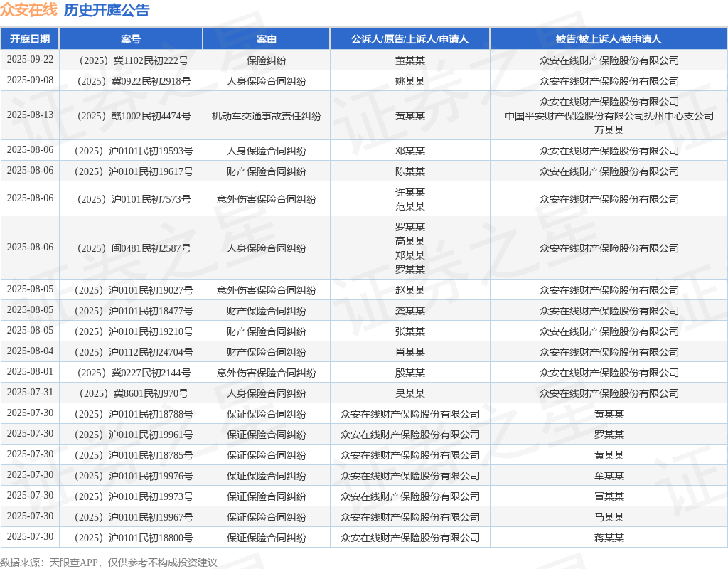728x569 pixels.
Task: Click plaintiff 肖某某
Action: [410, 351]
